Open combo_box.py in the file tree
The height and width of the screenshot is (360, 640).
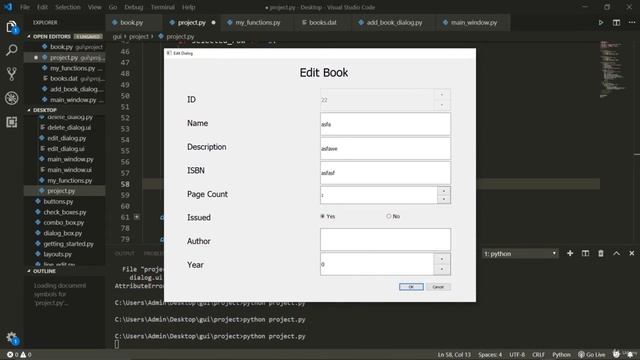(64, 222)
